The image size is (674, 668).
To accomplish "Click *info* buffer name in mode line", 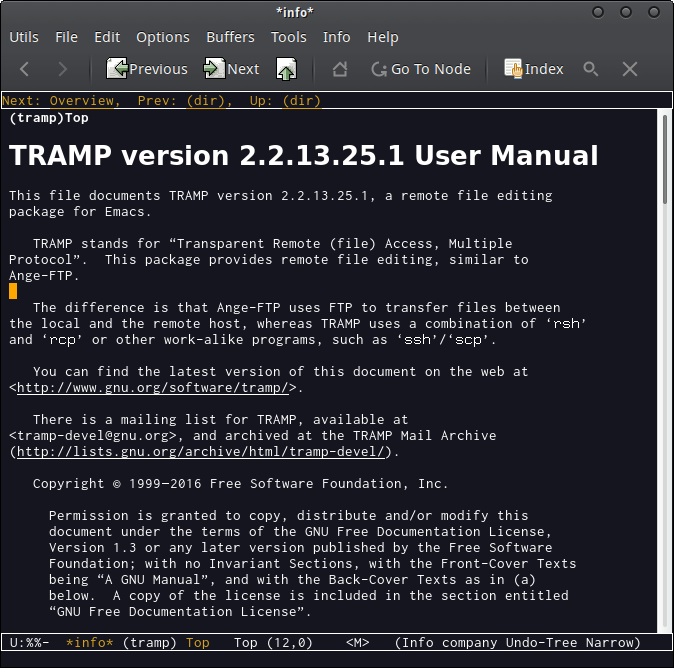I will point(89,643).
